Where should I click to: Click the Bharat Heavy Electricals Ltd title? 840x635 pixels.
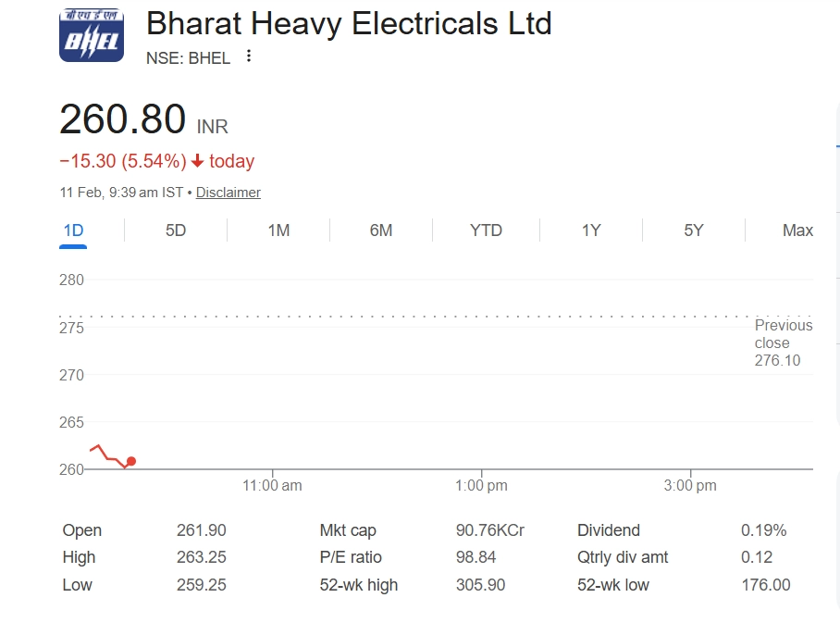[x=349, y=23]
